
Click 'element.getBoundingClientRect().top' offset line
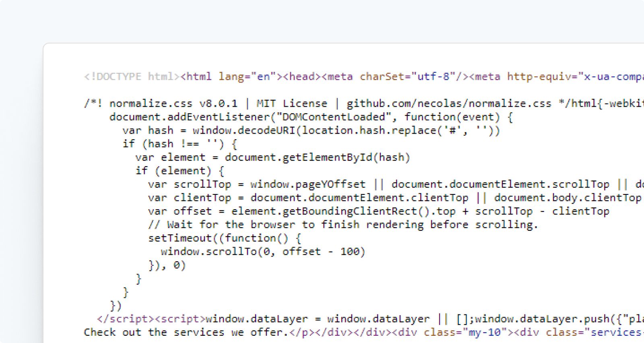click(x=379, y=211)
